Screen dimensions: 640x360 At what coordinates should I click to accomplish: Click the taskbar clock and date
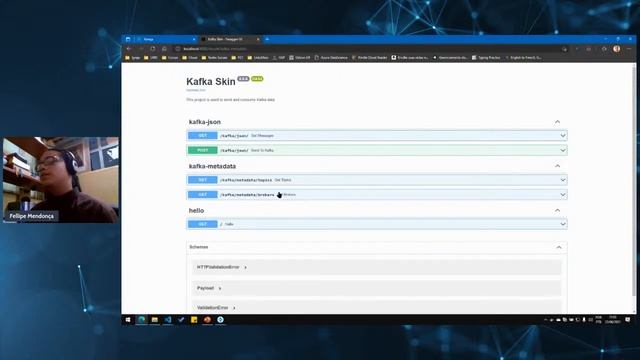coord(613,320)
